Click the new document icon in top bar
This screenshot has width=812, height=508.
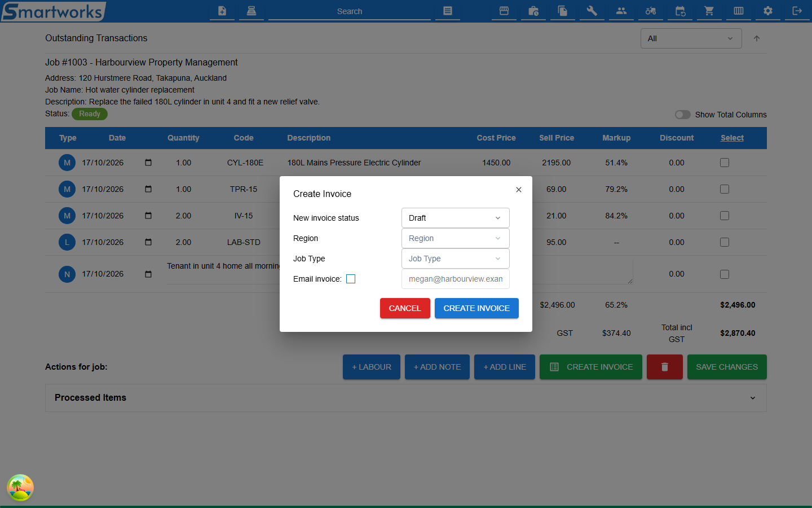[x=222, y=11]
